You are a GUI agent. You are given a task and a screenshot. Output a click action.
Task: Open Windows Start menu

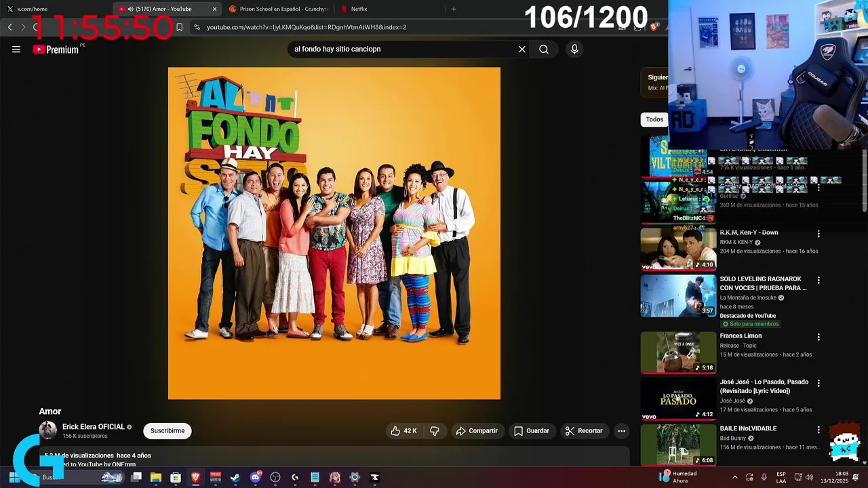(x=14, y=477)
